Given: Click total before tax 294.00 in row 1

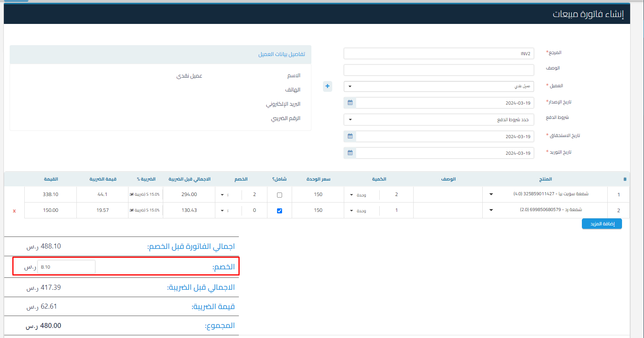Looking at the screenshot, I should click(189, 194).
